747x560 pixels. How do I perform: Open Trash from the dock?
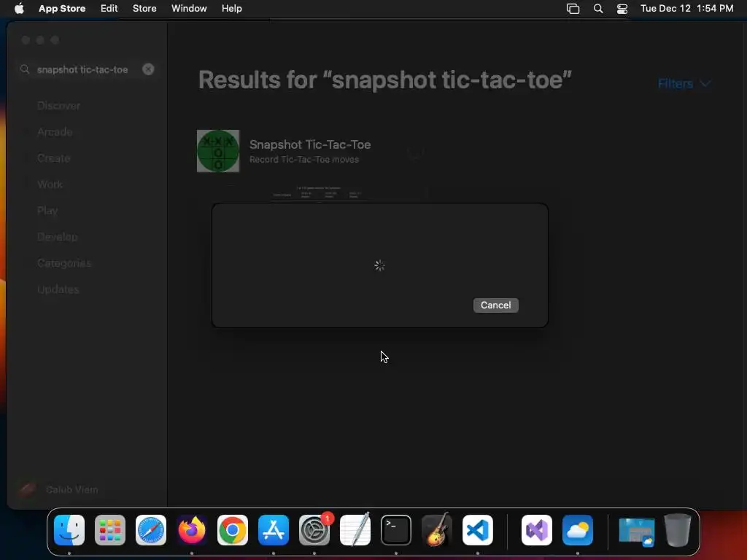click(x=678, y=530)
